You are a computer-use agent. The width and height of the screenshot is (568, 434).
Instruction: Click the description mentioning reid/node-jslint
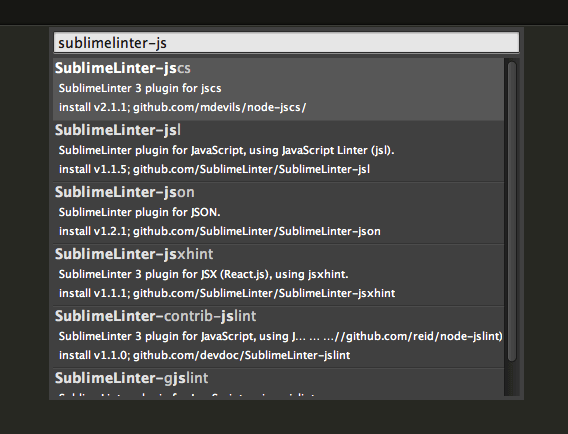(x=280, y=336)
